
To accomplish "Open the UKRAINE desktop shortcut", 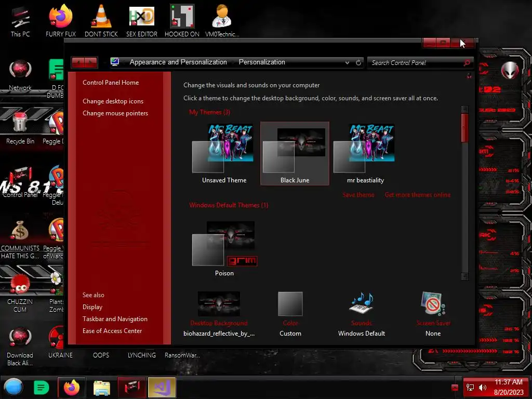I will coord(60,343).
